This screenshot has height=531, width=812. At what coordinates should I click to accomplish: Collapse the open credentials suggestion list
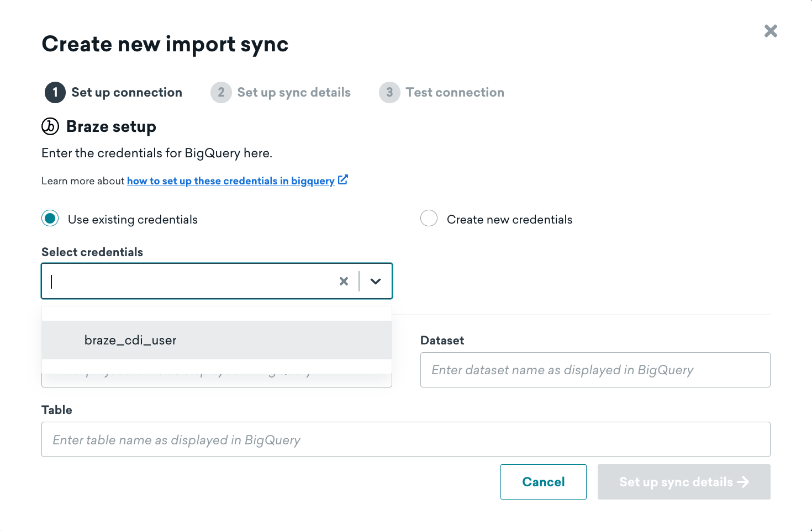[376, 281]
